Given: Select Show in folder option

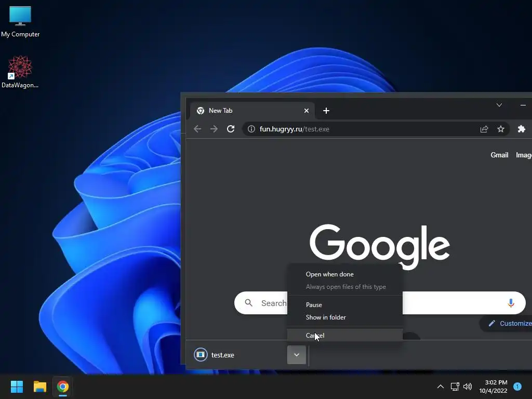Looking at the screenshot, I should pyautogui.click(x=345, y=317).
